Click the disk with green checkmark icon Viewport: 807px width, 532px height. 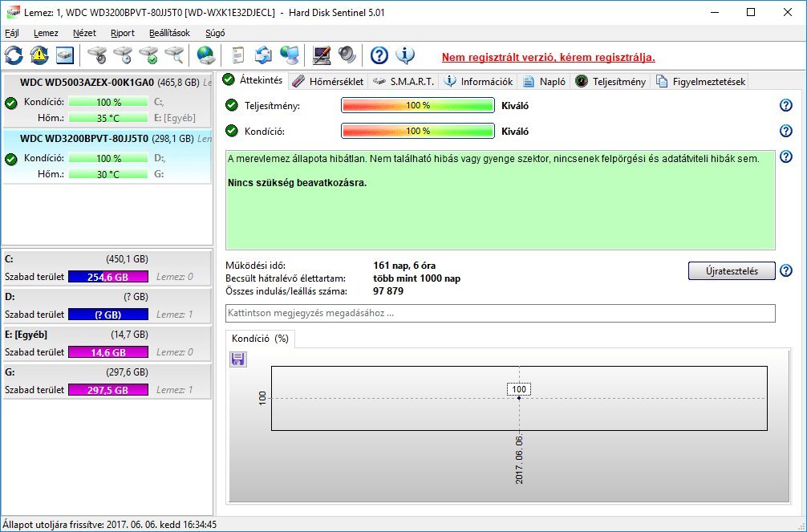148,55
